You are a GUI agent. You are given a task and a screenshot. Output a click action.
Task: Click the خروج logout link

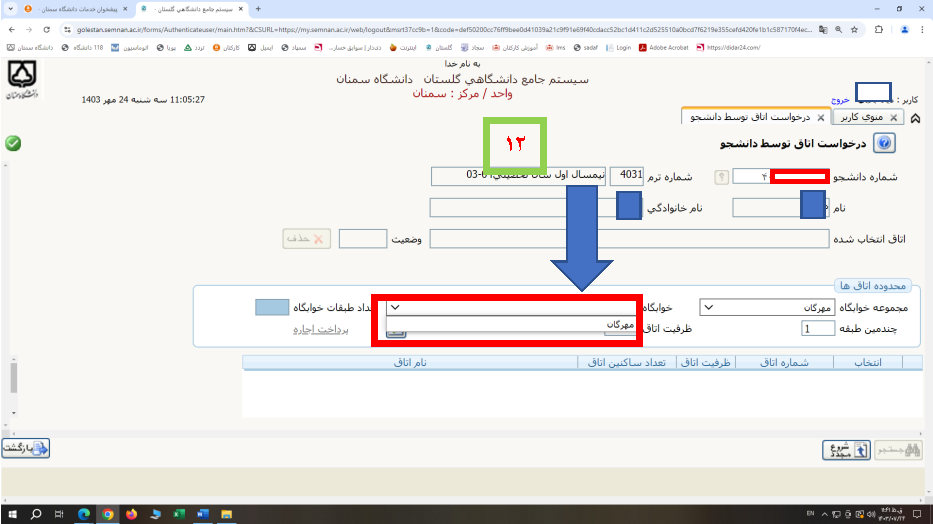coord(839,100)
